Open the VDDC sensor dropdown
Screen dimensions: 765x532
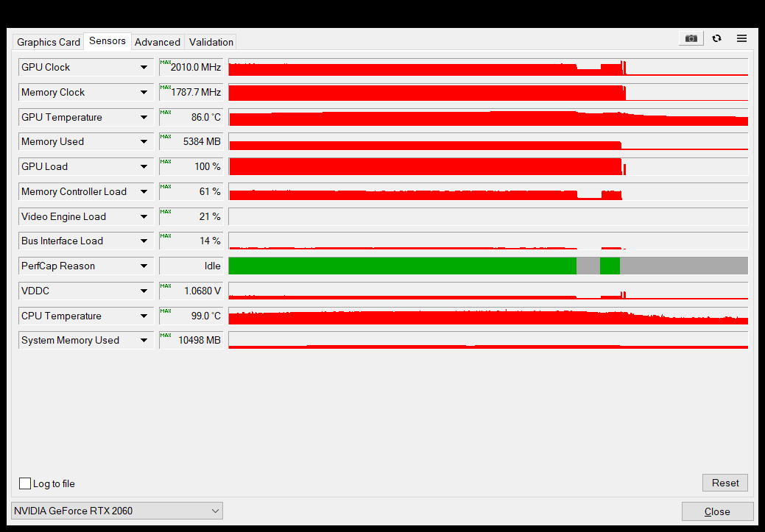point(86,291)
